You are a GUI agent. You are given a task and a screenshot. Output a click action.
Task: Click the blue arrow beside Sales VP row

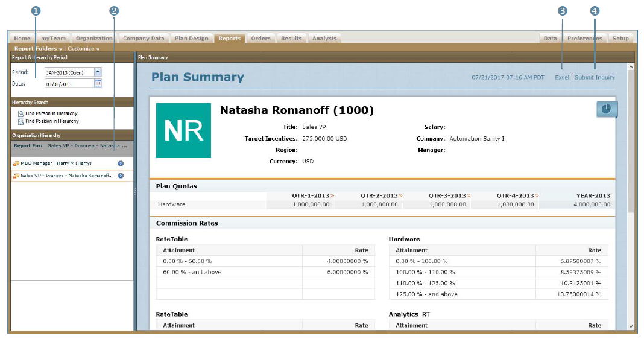click(121, 176)
